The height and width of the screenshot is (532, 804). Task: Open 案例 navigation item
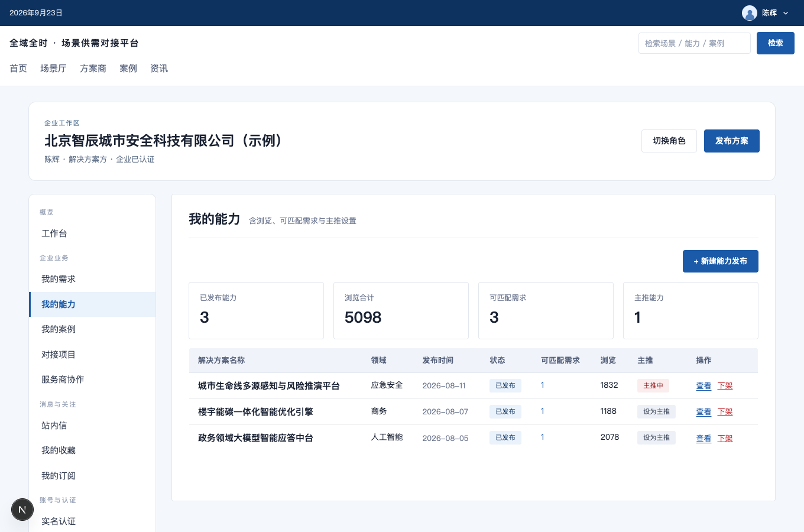(x=128, y=69)
